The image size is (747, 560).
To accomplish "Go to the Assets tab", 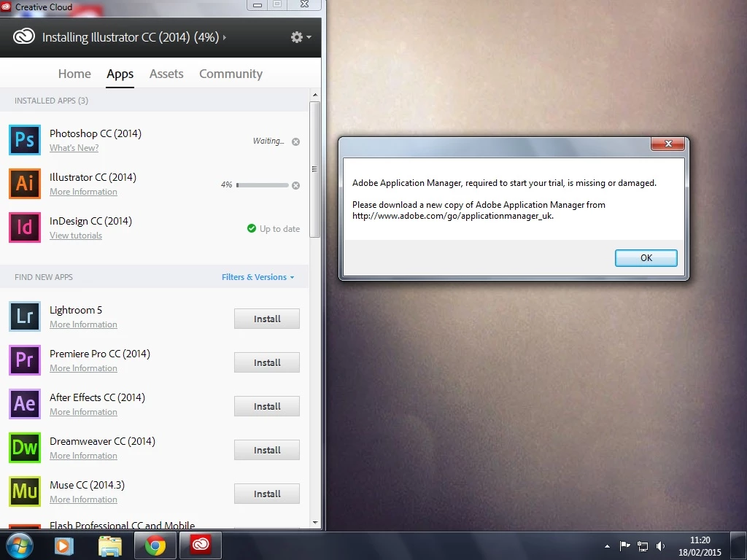I will pos(166,74).
